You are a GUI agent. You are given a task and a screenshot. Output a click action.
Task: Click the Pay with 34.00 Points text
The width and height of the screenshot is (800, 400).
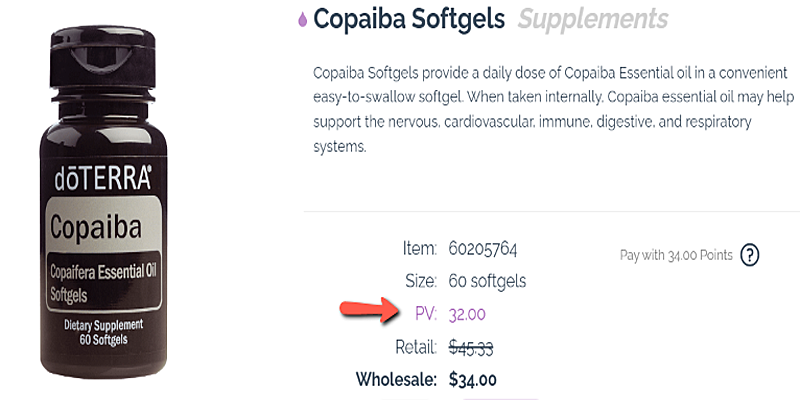(x=676, y=255)
